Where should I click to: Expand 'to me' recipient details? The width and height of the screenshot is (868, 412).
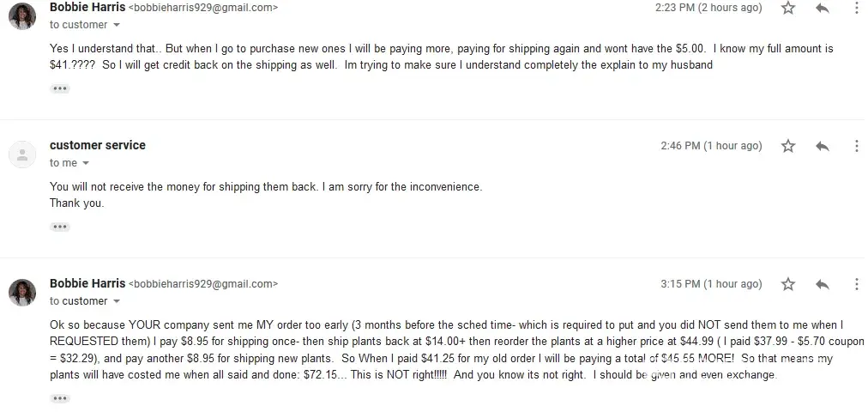click(x=86, y=164)
